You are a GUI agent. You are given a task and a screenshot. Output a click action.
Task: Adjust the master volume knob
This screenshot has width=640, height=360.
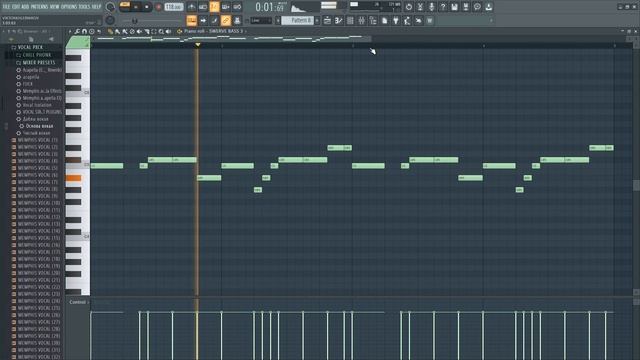[110, 7]
